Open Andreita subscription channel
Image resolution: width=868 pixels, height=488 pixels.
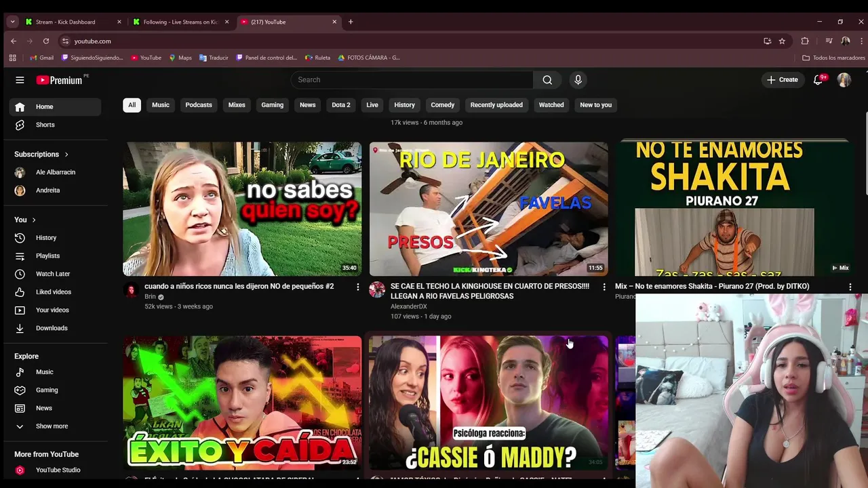point(55,190)
